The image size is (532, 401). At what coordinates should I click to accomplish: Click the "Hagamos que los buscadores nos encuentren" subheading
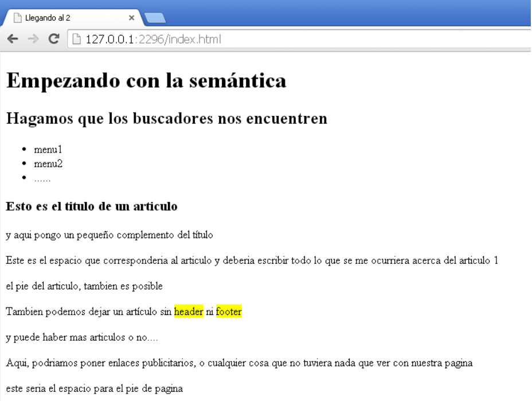click(x=166, y=119)
